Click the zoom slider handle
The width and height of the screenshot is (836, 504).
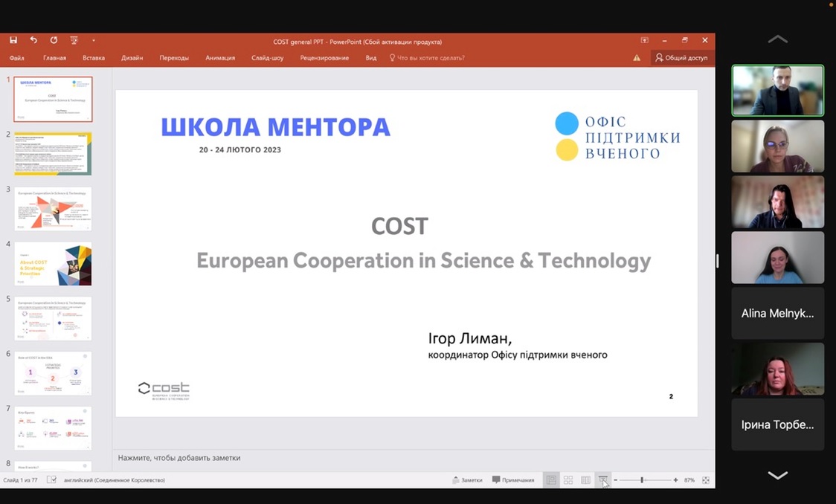pos(642,480)
